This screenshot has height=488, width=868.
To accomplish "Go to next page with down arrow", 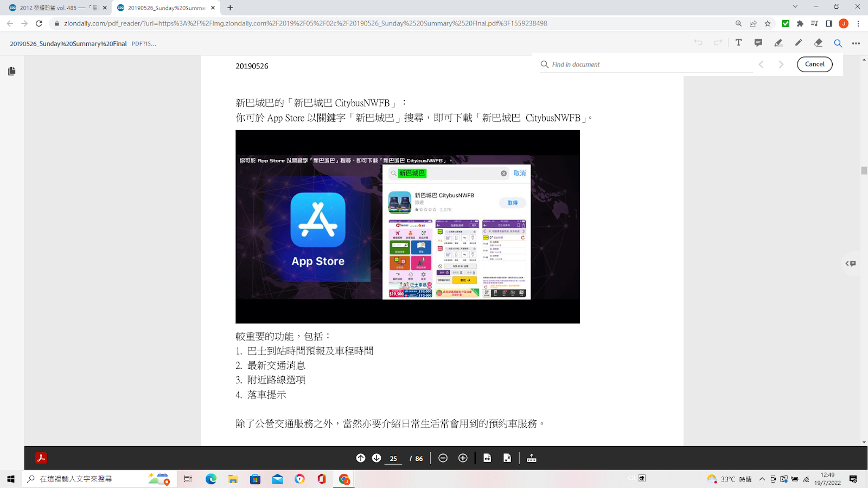I will 376,458.
